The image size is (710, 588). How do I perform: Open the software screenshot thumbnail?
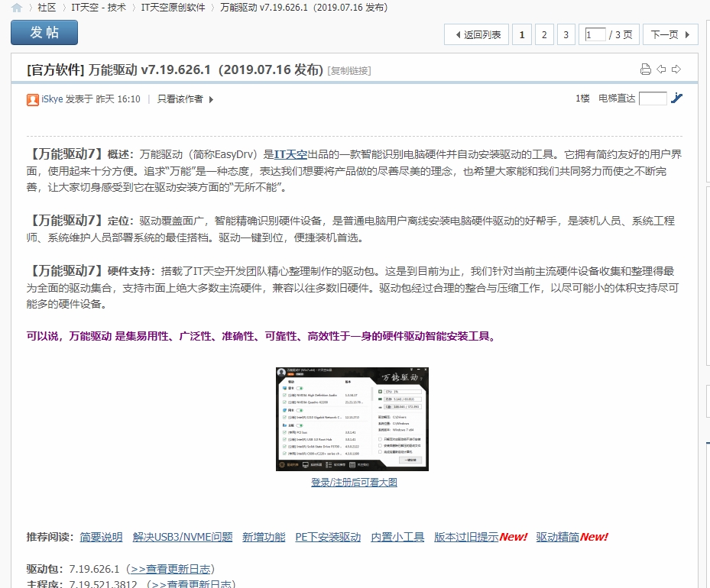pos(352,418)
